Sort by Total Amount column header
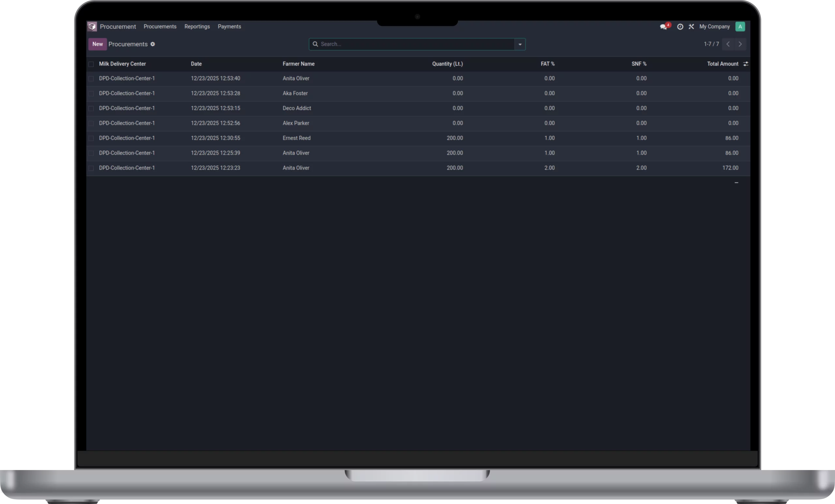Image resolution: width=835 pixels, height=504 pixels. (x=722, y=64)
